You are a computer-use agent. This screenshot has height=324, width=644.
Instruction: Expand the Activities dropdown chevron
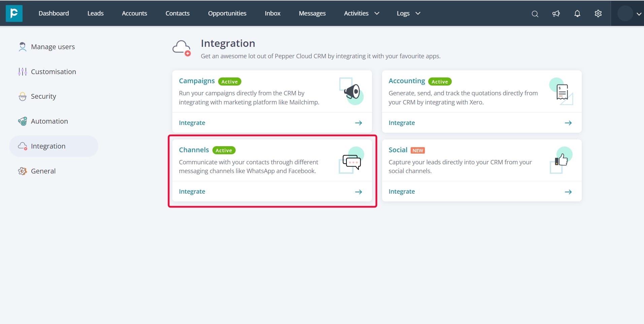[377, 13]
